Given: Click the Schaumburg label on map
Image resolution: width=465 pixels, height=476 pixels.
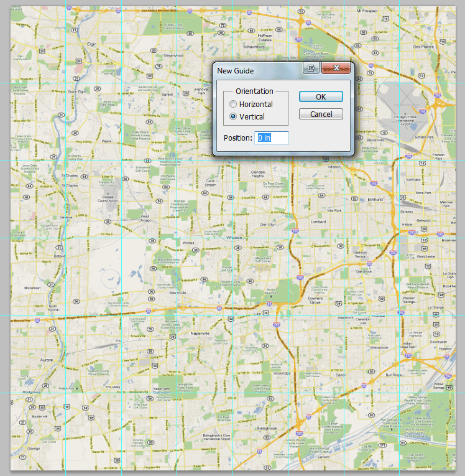Looking at the screenshot, I should 254,47.
